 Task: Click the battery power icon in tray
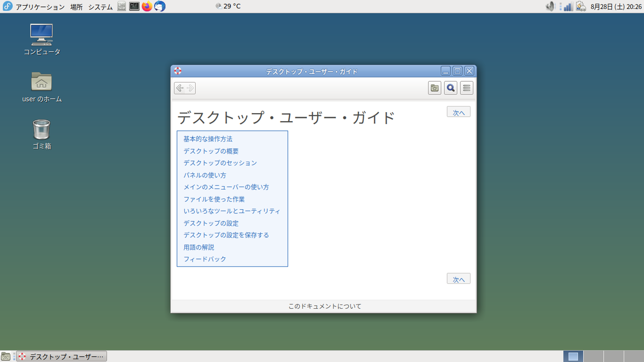(x=581, y=7)
